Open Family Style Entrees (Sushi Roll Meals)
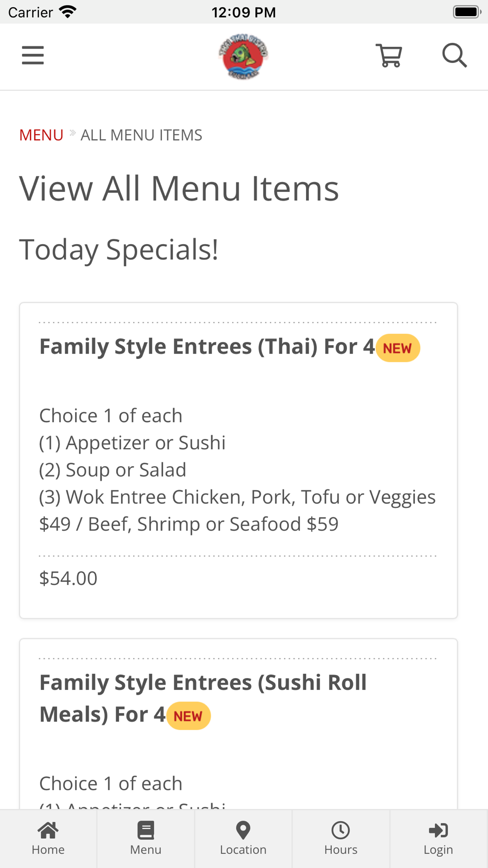This screenshot has width=488, height=868. (x=203, y=698)
